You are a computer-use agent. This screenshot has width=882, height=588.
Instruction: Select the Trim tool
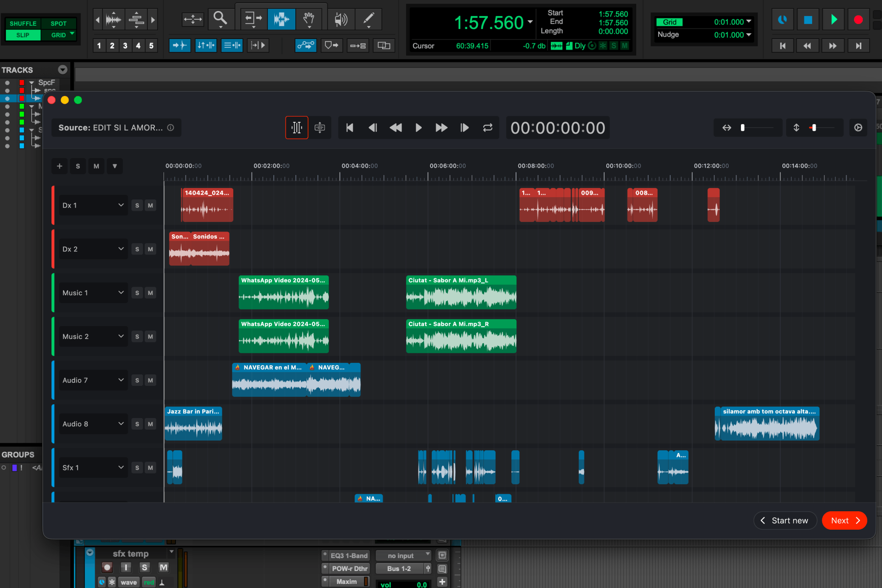coord(253,19)
